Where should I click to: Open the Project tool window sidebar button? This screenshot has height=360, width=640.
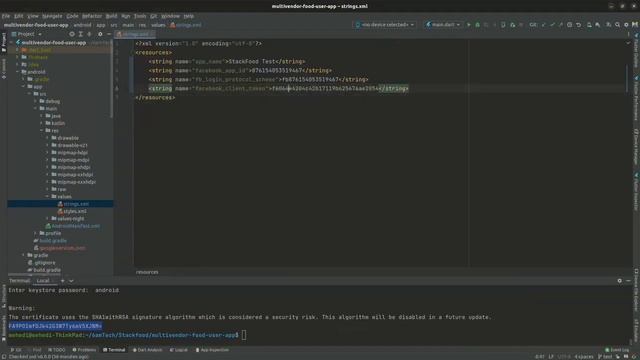pos(4,42)
